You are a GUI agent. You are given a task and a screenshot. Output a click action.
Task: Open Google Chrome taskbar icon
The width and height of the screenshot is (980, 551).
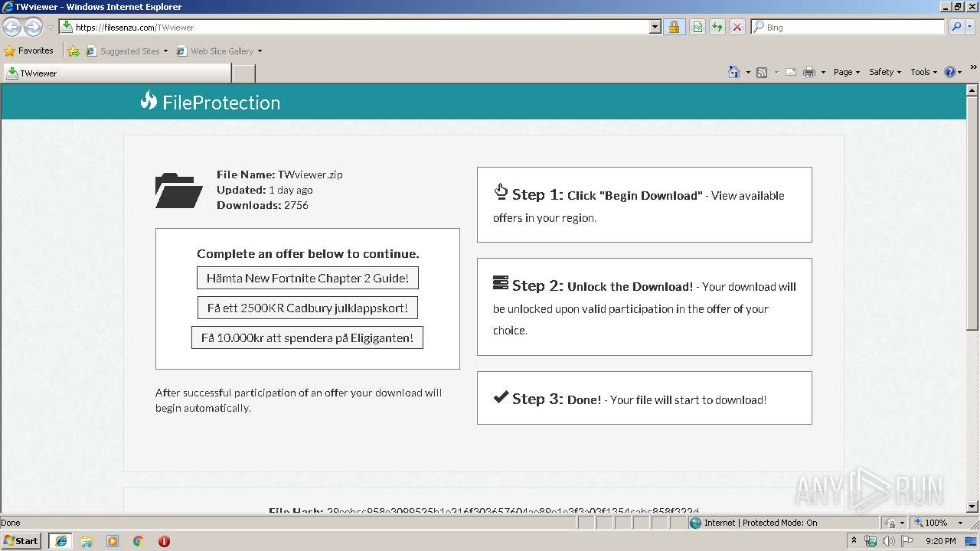(139, 541)
